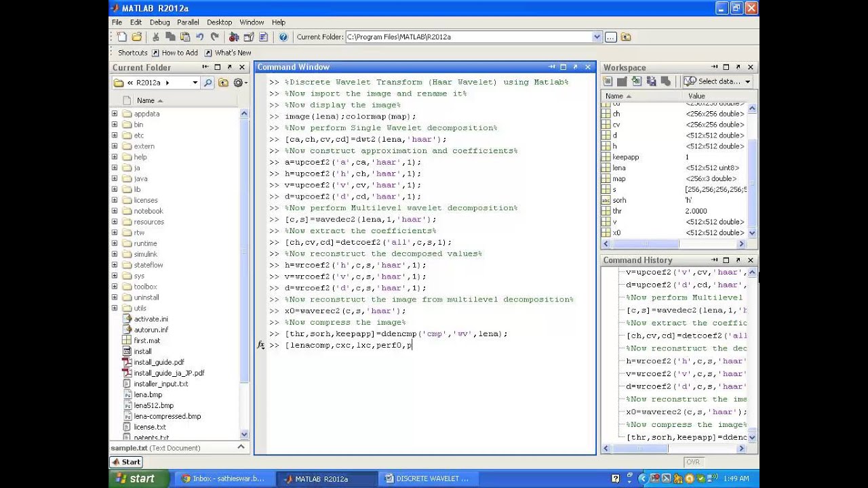Expand the bin folder
The image size is (868, 488).
point(115,125)
